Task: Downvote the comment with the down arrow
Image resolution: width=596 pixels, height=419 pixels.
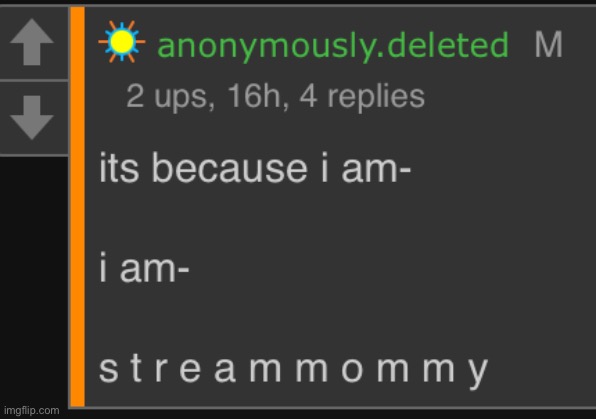Action: [32, 117]
